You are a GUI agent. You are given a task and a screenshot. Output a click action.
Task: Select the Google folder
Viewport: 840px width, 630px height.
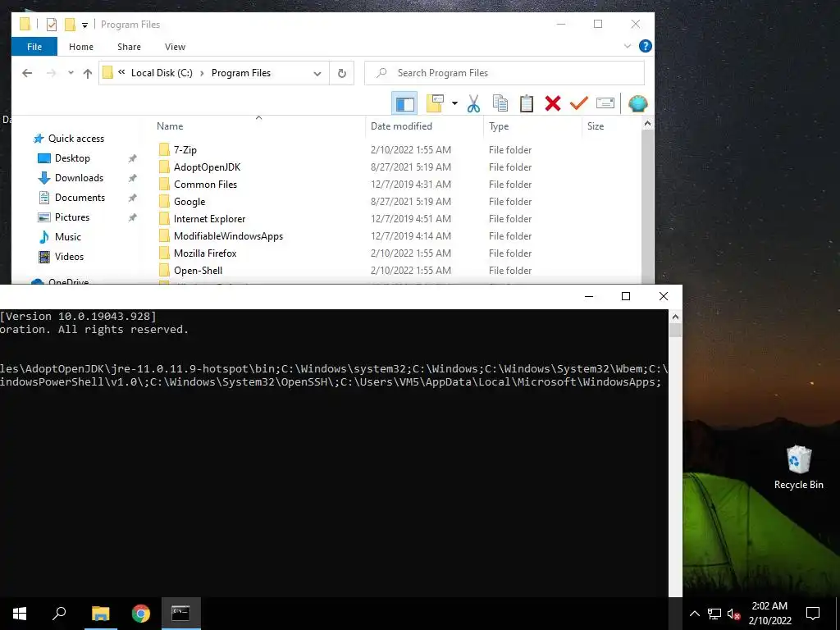click(189, 202)
